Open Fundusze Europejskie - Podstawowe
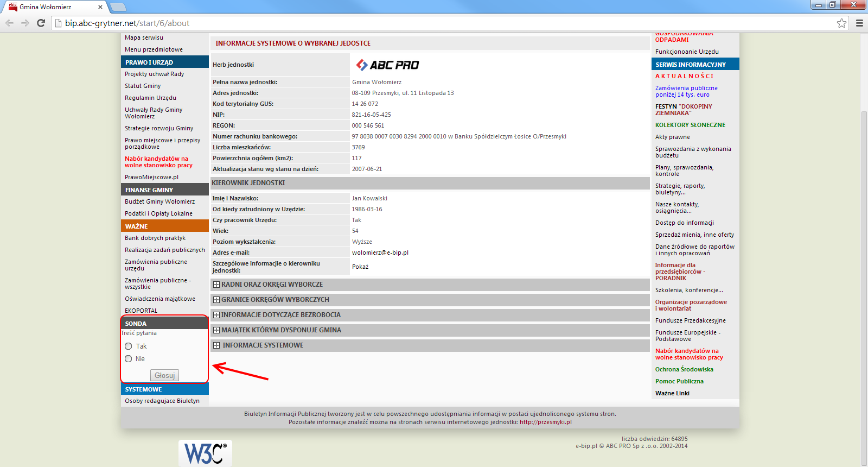This screenshot has width=868, height=467. (x=688, y=336)
